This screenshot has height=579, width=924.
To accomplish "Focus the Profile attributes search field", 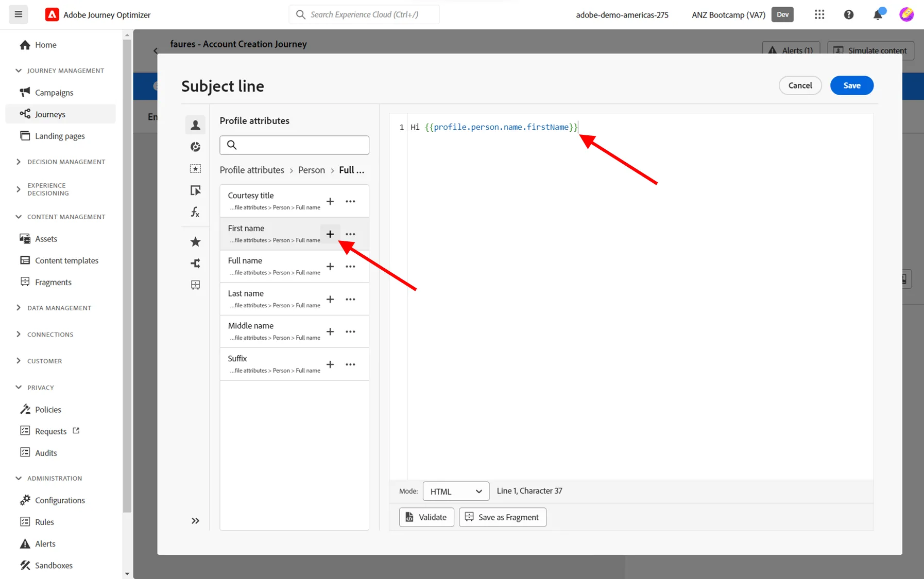I will point(294,145).
